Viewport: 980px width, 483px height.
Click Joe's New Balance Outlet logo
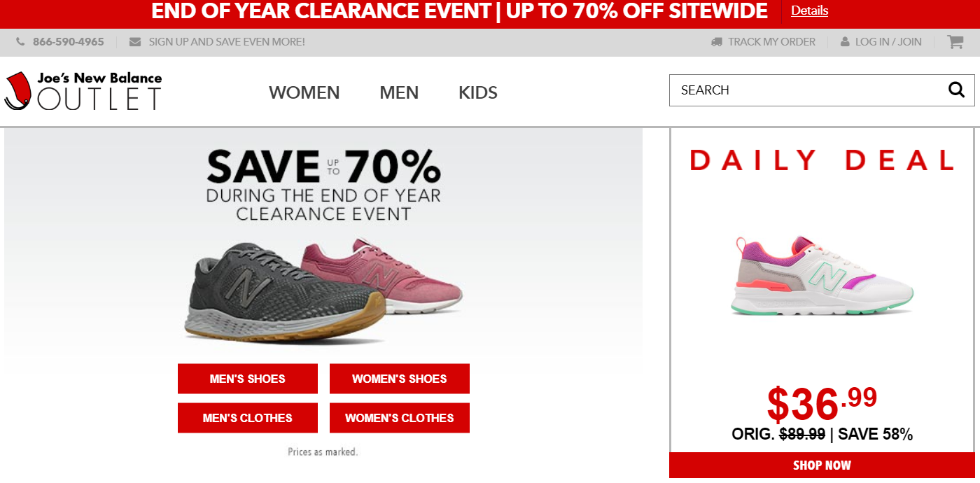click(x=83, y=91)
